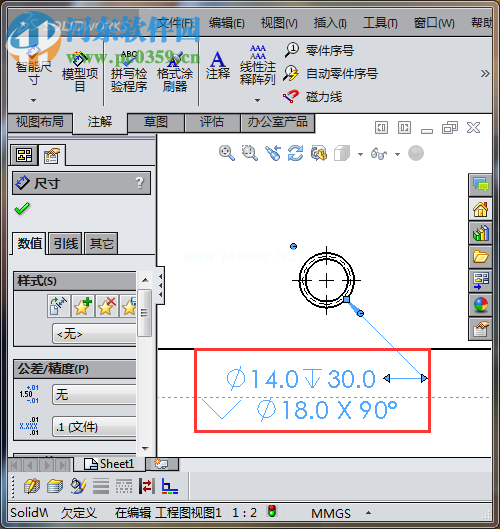The width and height of the screenshot is (500, 529).
Task: Open the 文件(F) menu
Action: click(175, 23)
